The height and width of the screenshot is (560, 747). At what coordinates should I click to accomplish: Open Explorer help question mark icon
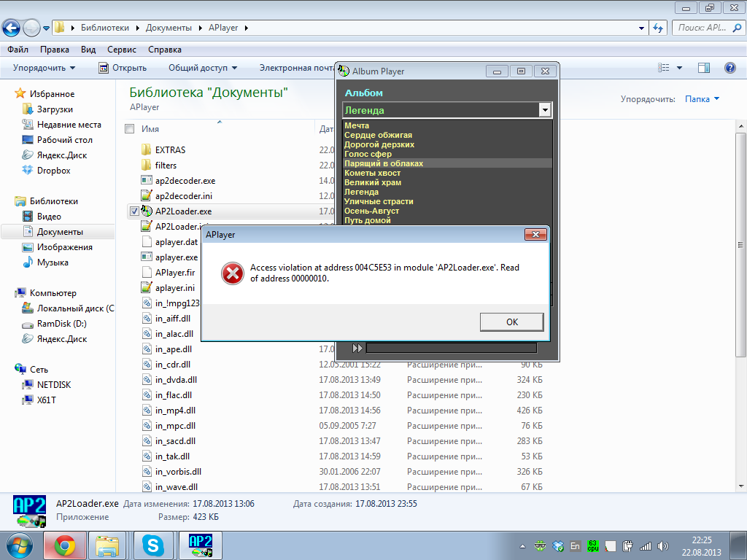729,68
